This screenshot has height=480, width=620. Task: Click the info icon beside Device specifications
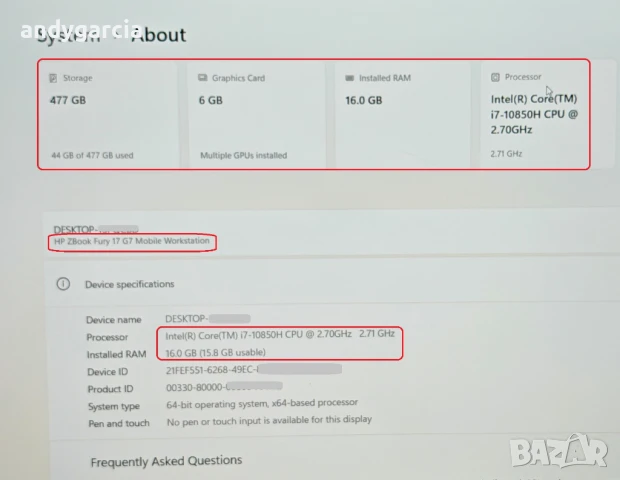[63, 284]
